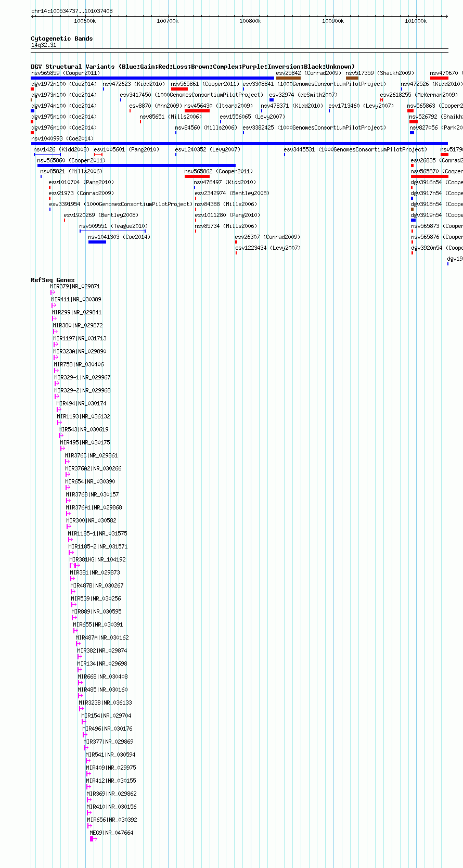Select the 14q32.31 band label
The height and width of the screenshot is (868, 463).
(x=44, y=45)
